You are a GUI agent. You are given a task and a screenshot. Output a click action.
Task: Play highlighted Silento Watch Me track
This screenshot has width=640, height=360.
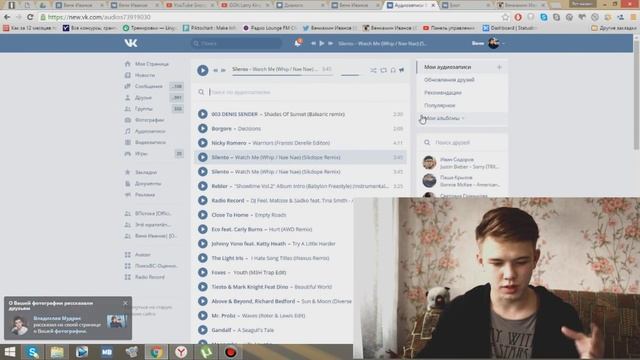pos(202,157)
